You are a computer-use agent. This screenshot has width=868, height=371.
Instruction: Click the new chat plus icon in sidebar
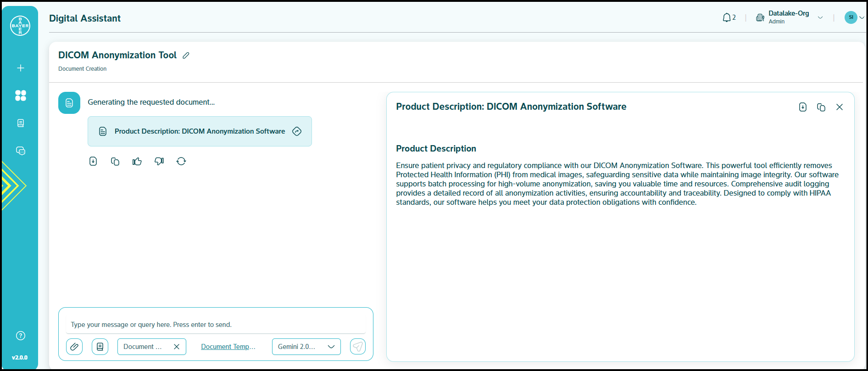[21, 68]
